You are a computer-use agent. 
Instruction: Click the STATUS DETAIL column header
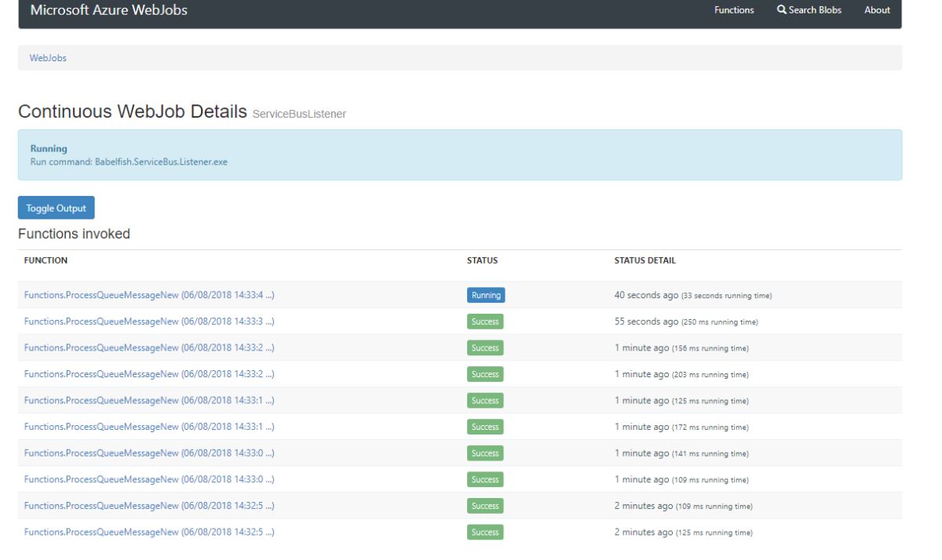click(x=645, y=260)
